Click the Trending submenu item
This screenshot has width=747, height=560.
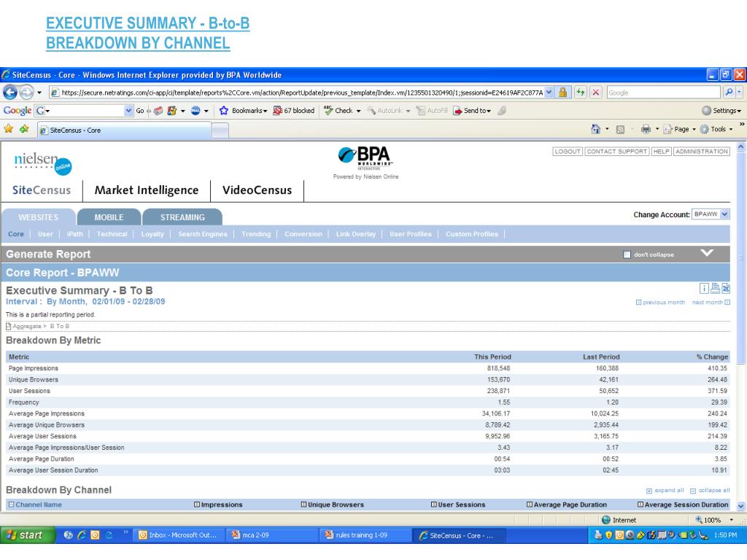point(256,234)
